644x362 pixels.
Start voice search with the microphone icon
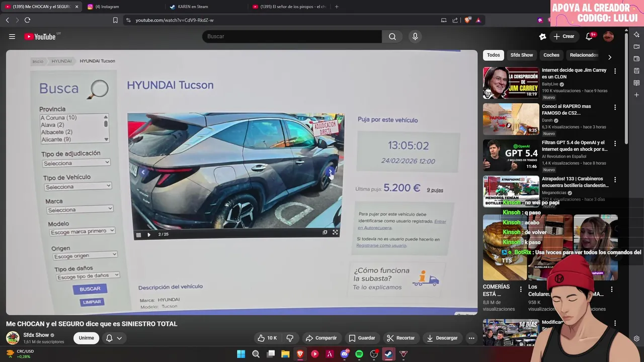[415, 36]
